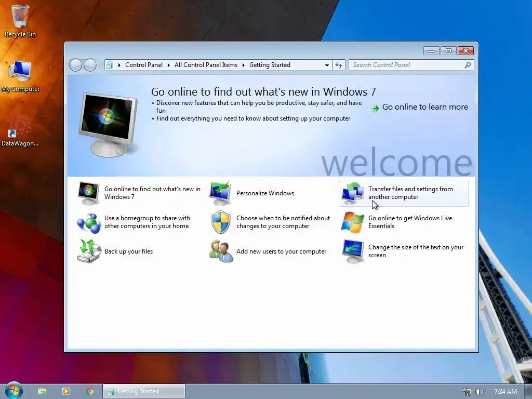Minimize the Getting Started window
Viewport: 532px width, 399px height.
(431, 51)
